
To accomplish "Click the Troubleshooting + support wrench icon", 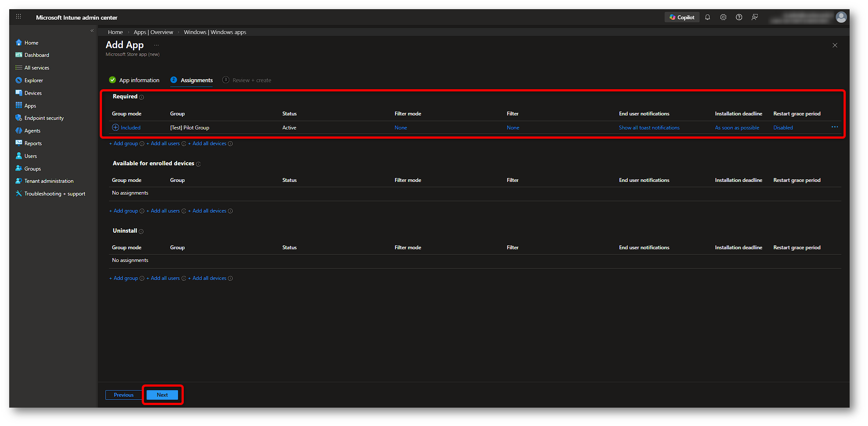I will pyautogui.click(x=18, y=194).
